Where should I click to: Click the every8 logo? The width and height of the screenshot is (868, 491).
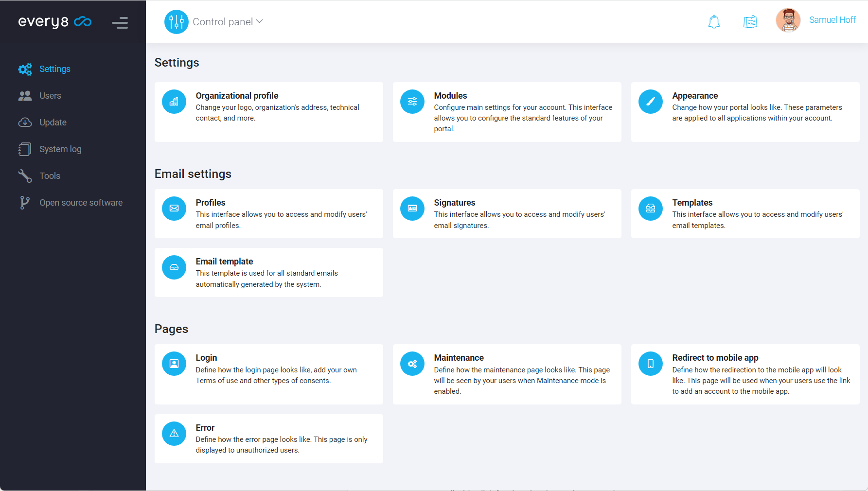click(x=54, y=22)
